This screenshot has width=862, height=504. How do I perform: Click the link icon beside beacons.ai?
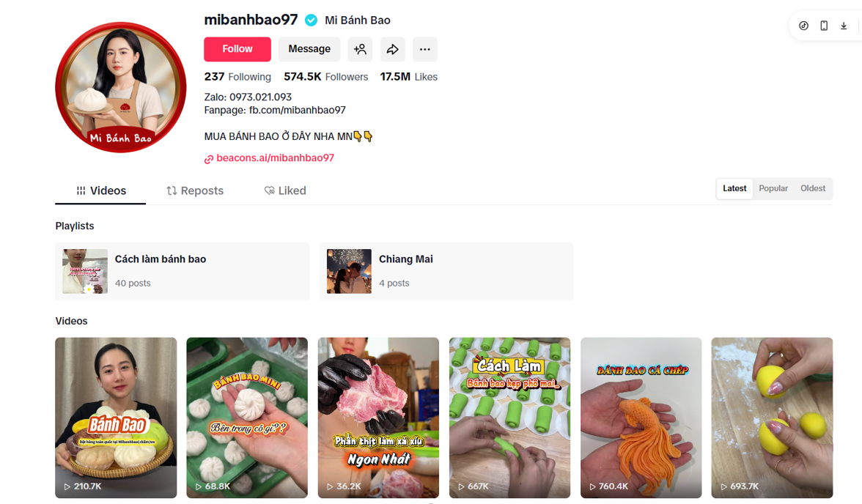(x=209, y=160)
